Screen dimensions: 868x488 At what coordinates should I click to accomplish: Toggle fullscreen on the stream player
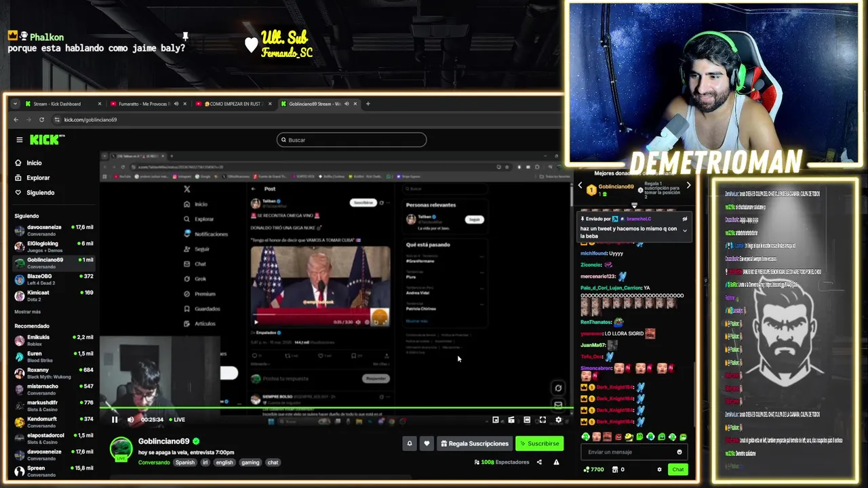(x=542, y=420)
